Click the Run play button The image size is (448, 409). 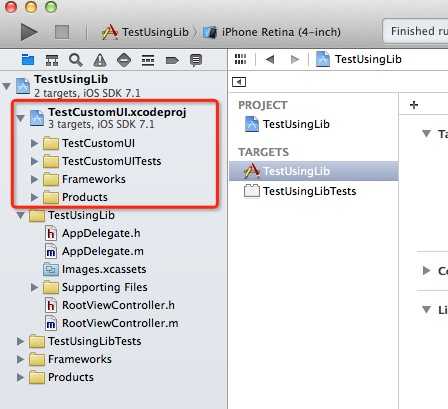pos(29,32)
